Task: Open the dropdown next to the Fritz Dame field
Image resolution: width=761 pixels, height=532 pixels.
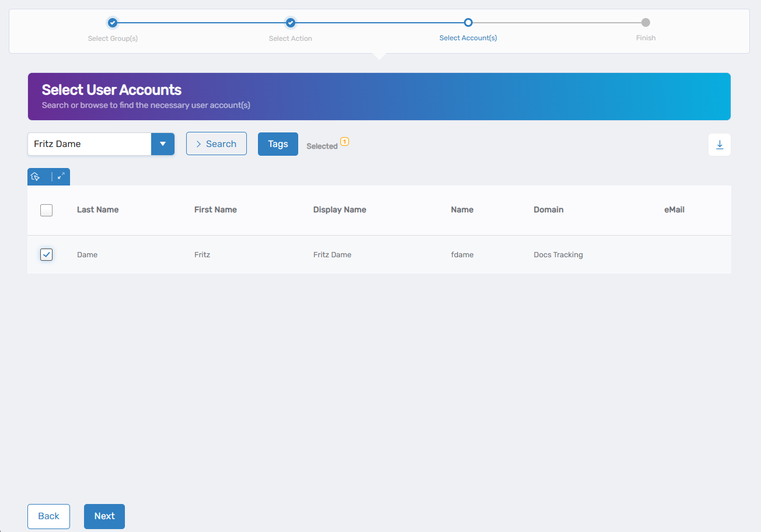Action: click(x=163, y=143)
